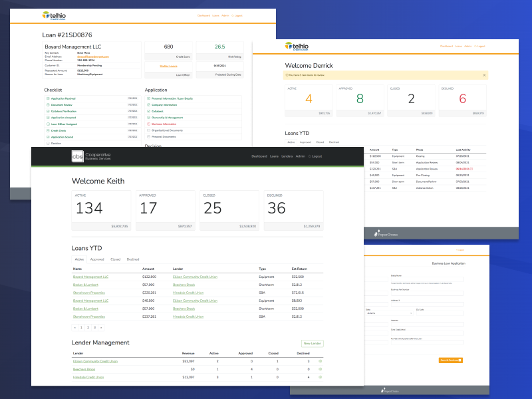Switch to Declined tab in Derrick's Loans YTD
Screen dimensions: 532x399
pyautogui.click(x=334, y=142)
